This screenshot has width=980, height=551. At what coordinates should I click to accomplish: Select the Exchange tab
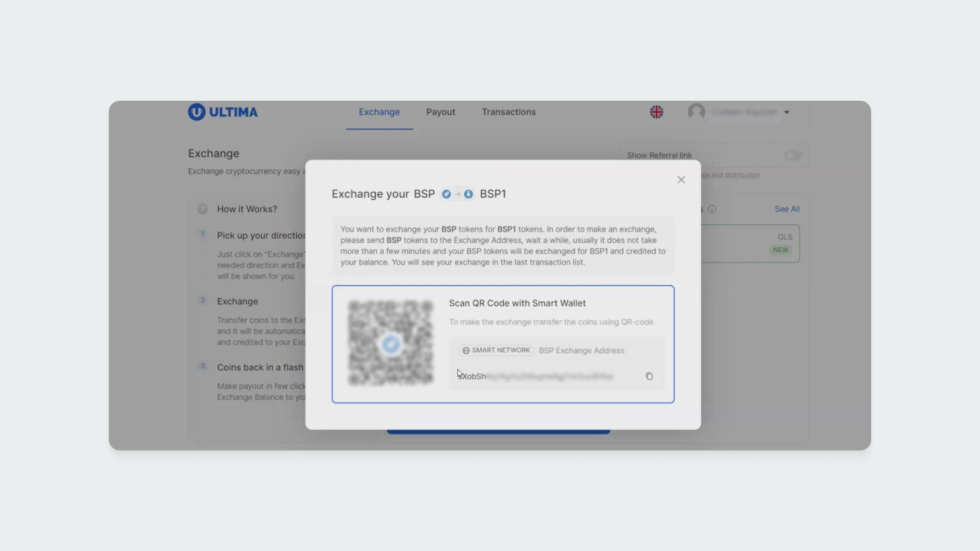[x=379, y=112]
